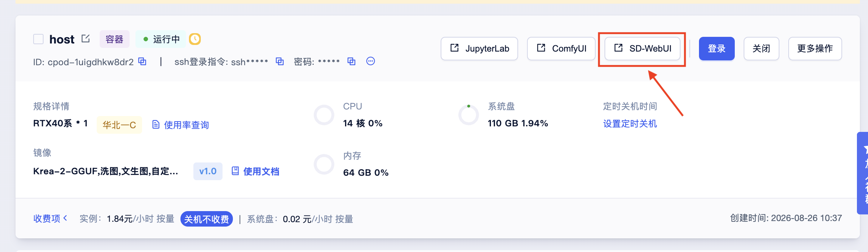This screenshot has height=252, width=868.
Task: Open the 更多操作 menu
Action: [815, 49]
